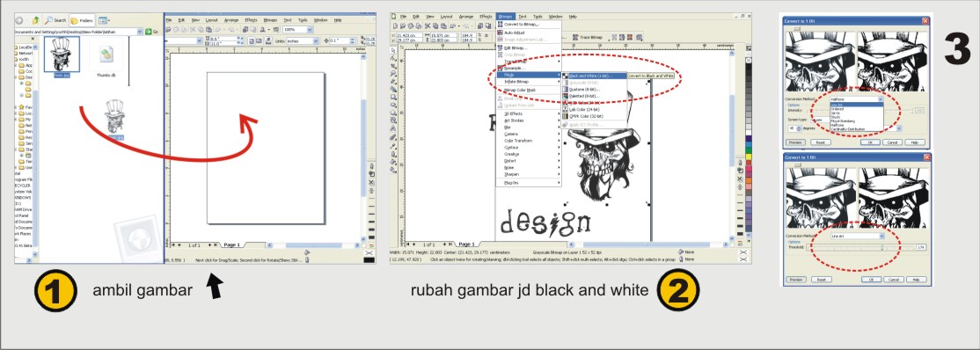The image size is (980, 350).
Task: Open zoom level 100% dropdown in blank-page CorelDRAW
Action: 310,29
